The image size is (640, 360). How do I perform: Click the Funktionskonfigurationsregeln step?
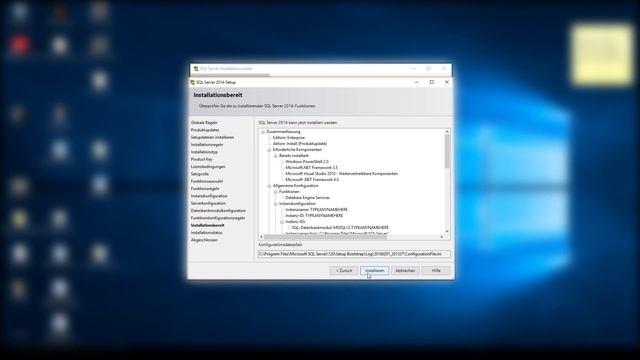[x=218, y=218]
